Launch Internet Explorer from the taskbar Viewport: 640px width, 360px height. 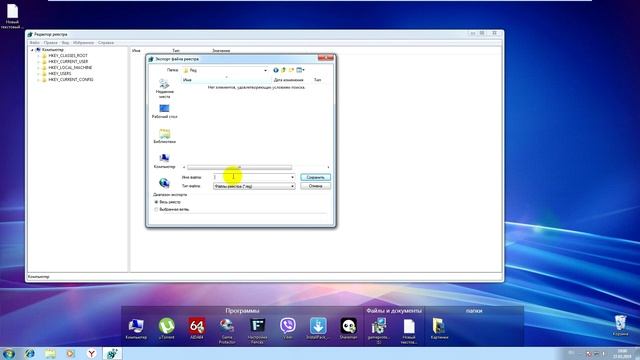click(29, 353)
